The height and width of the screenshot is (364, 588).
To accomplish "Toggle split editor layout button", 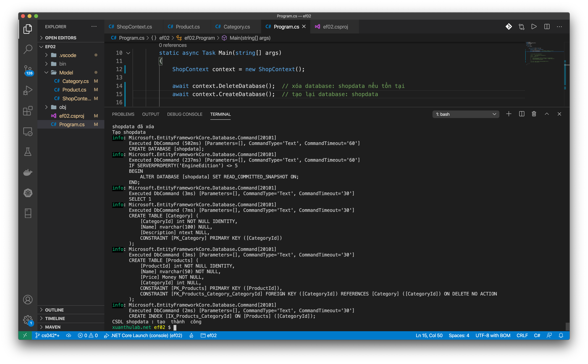I will pos(547,27).
